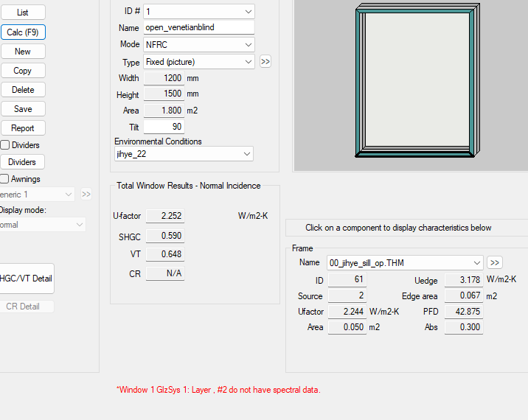Toggle the Awnings checkbox
The image size is (528, 420).
[5, 179]
